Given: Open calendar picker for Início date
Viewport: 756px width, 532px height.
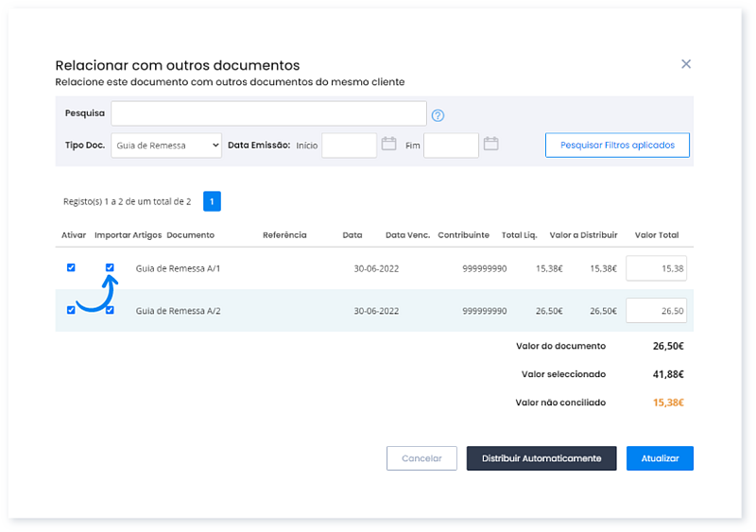Looking at the screenshot, I should 388,145.
